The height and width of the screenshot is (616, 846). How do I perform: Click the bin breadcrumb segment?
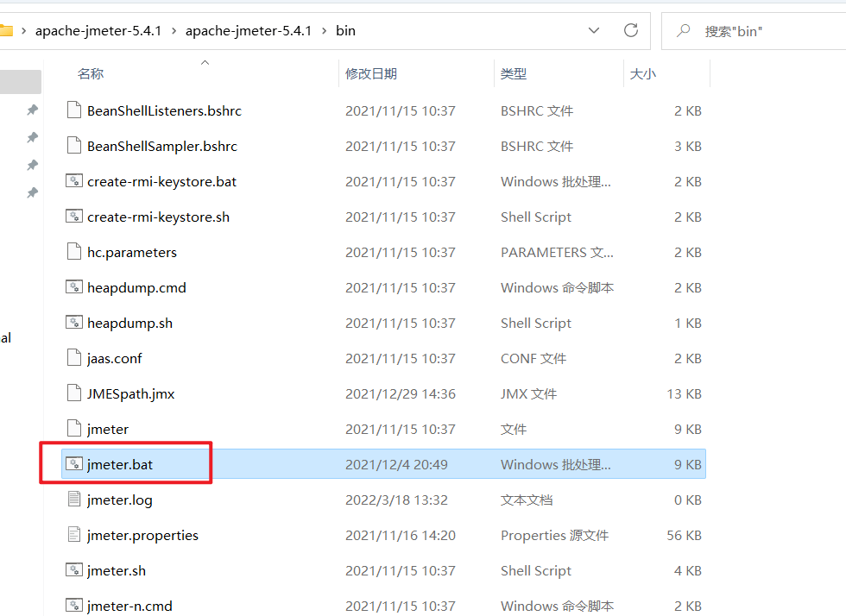coord(345,31)
